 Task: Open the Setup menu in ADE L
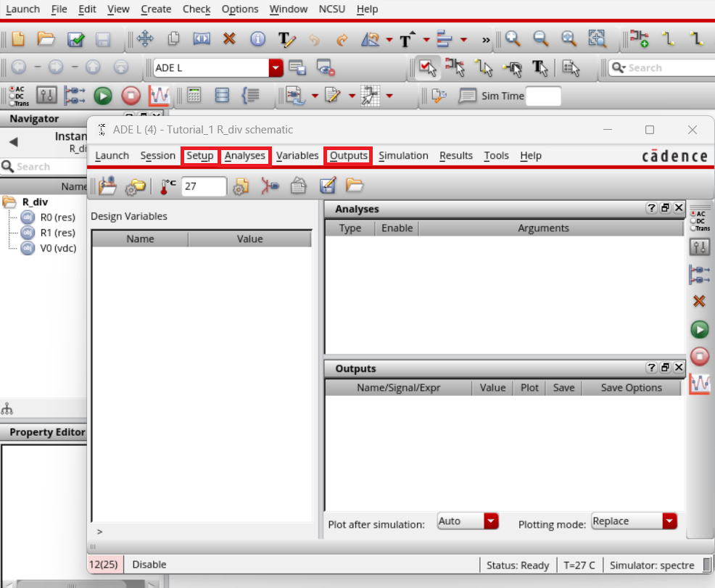(x=199, y=156)
